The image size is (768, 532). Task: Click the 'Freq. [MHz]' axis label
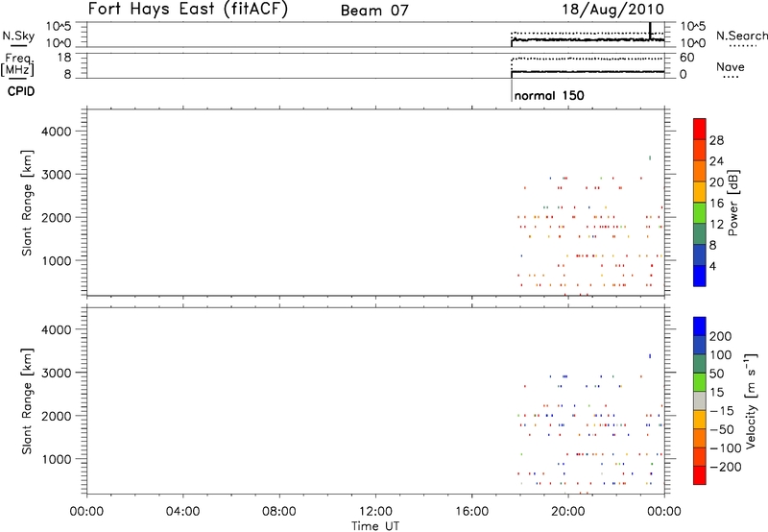(x=17, y=64)
